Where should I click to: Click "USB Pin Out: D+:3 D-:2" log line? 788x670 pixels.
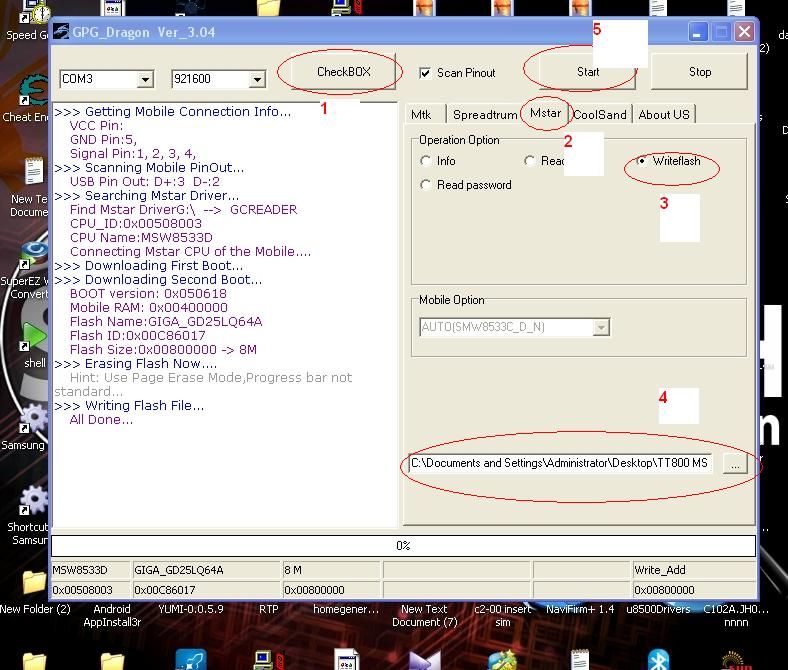(x=145, y=181)
